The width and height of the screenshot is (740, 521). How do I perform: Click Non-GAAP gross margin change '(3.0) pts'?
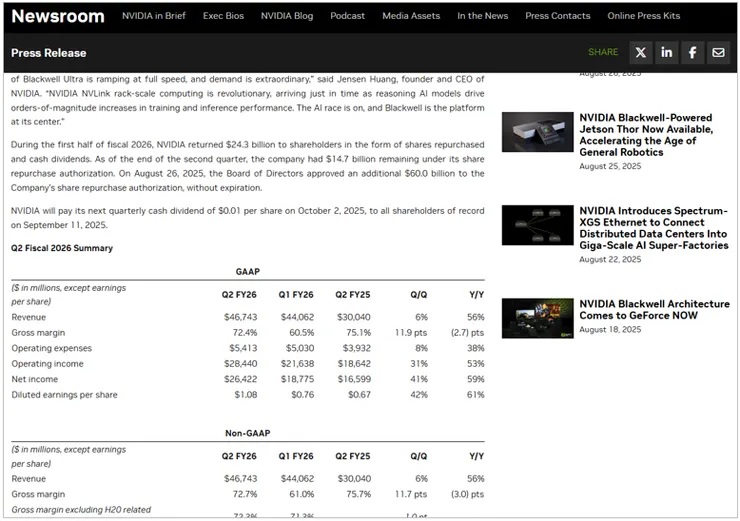point(467,494)
